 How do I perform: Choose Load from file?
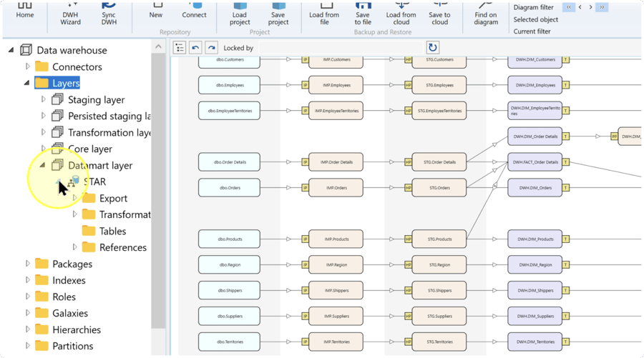click(324, 13)
